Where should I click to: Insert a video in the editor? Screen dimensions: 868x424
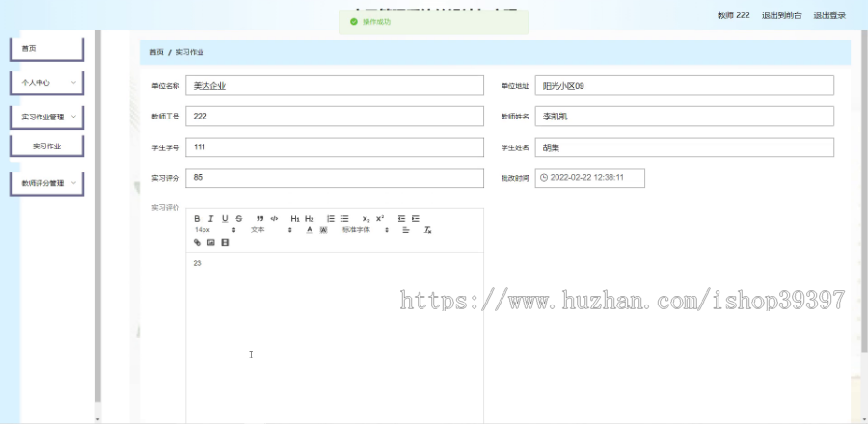225,242
